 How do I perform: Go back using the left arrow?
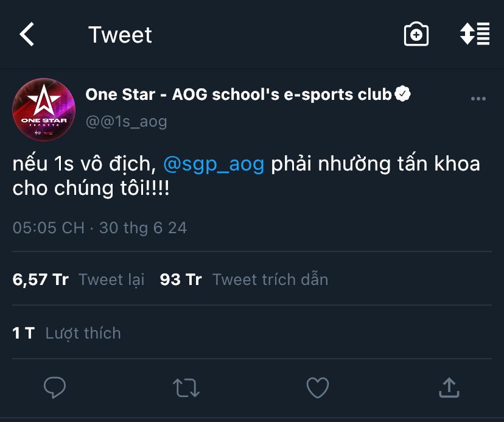[x=27, y=34]
